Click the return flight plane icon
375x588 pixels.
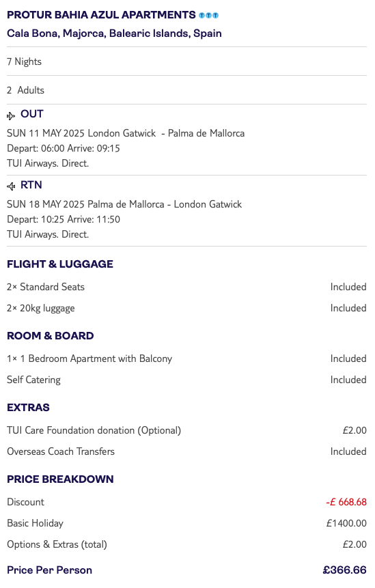[x=11, y=186]
